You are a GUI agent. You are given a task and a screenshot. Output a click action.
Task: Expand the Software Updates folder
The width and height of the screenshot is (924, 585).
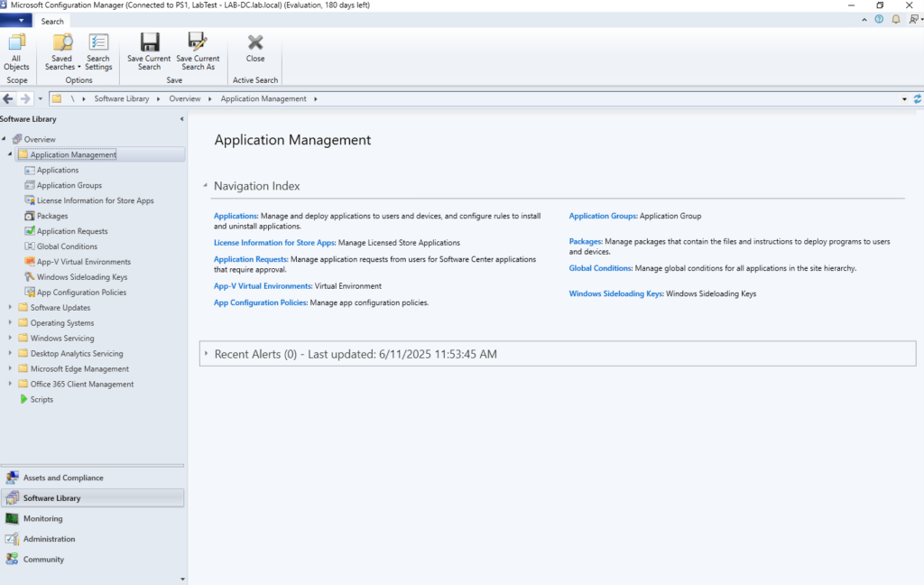tap(10, 308)
